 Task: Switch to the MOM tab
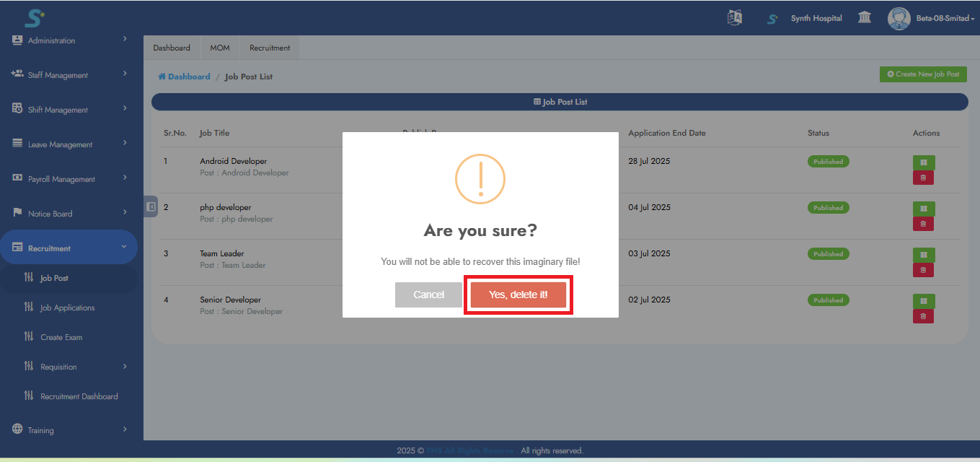pyautogui.click(x=220, y=48)
